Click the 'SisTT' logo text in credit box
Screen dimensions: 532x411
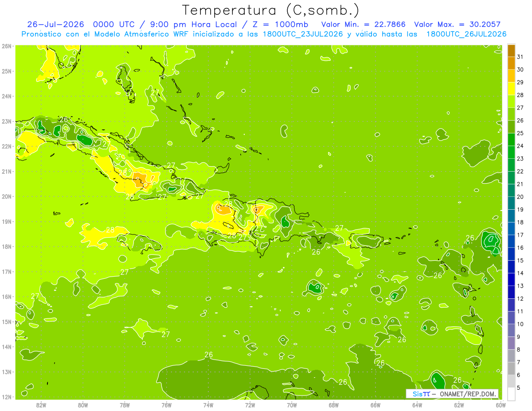coord(421,394)
